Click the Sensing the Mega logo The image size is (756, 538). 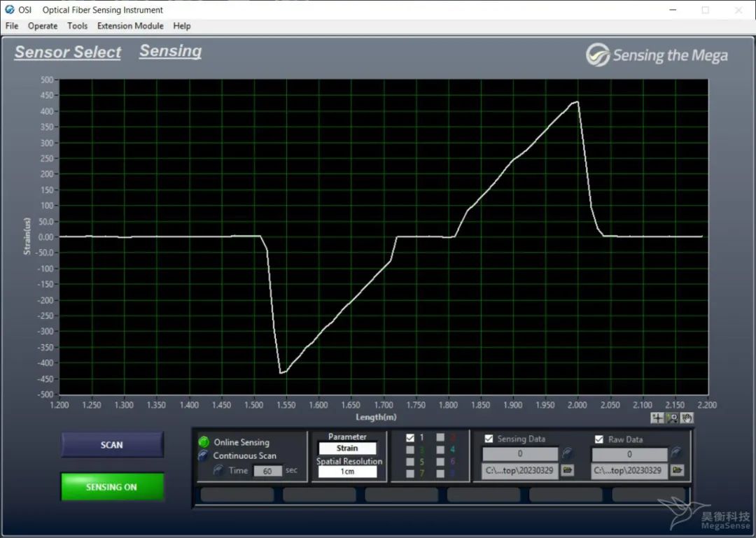(657, 55)
